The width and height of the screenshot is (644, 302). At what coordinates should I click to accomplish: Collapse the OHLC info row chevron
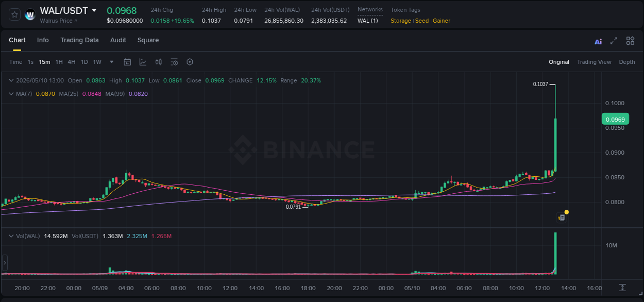[x=11, y=80]
